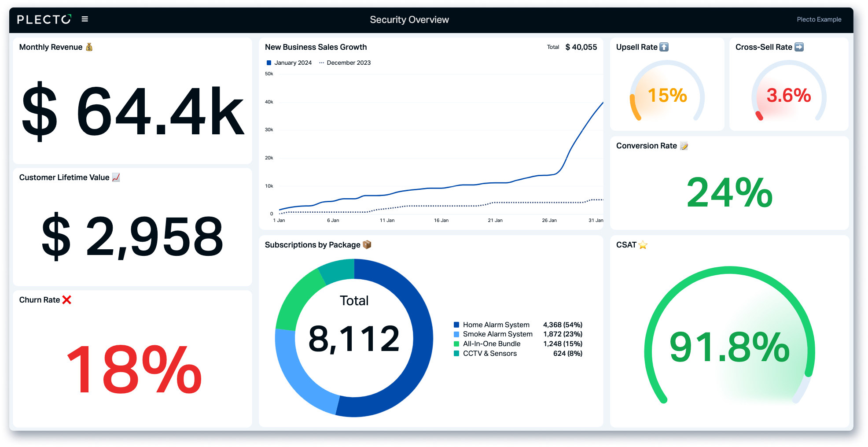
Task: Toggle the Smoke Alarm System legend entry
Action: click(493, 334)
